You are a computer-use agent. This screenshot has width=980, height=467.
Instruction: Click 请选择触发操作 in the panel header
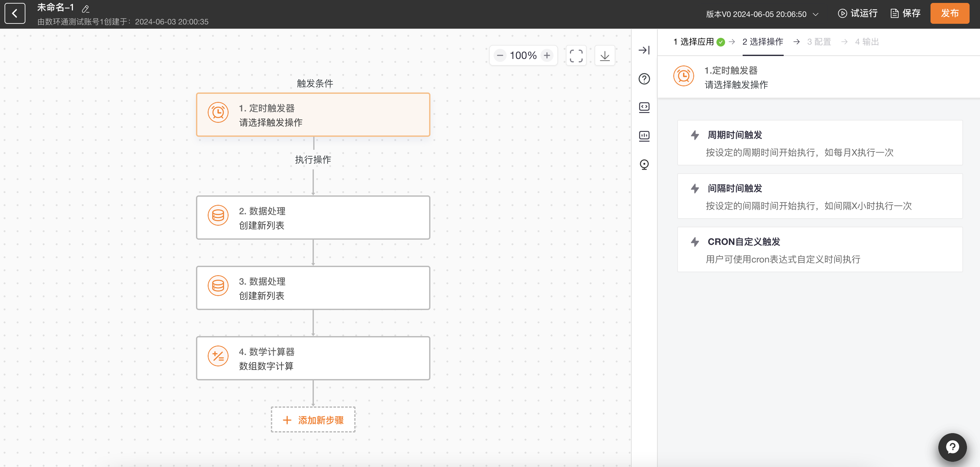click(x=736, y=84)
